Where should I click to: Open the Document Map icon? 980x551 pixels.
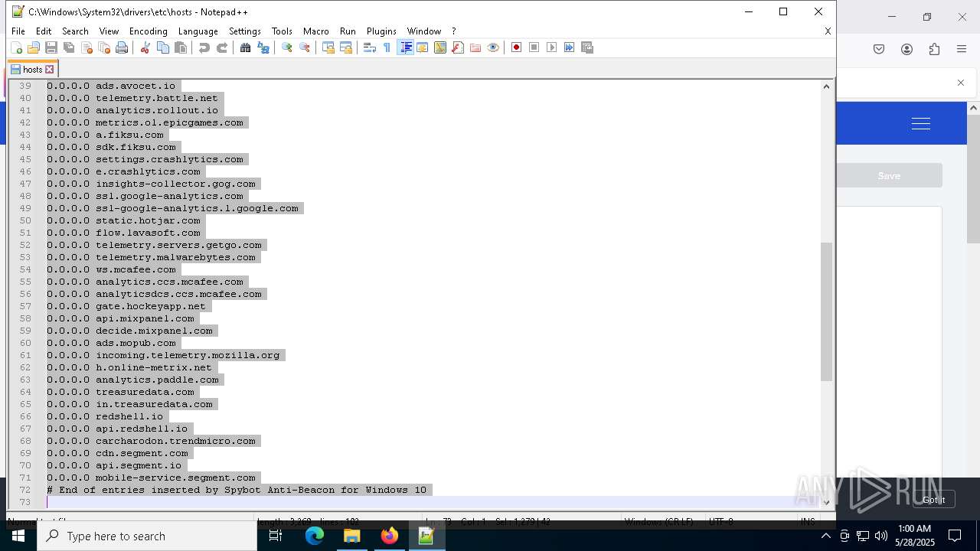click(440, 47)
